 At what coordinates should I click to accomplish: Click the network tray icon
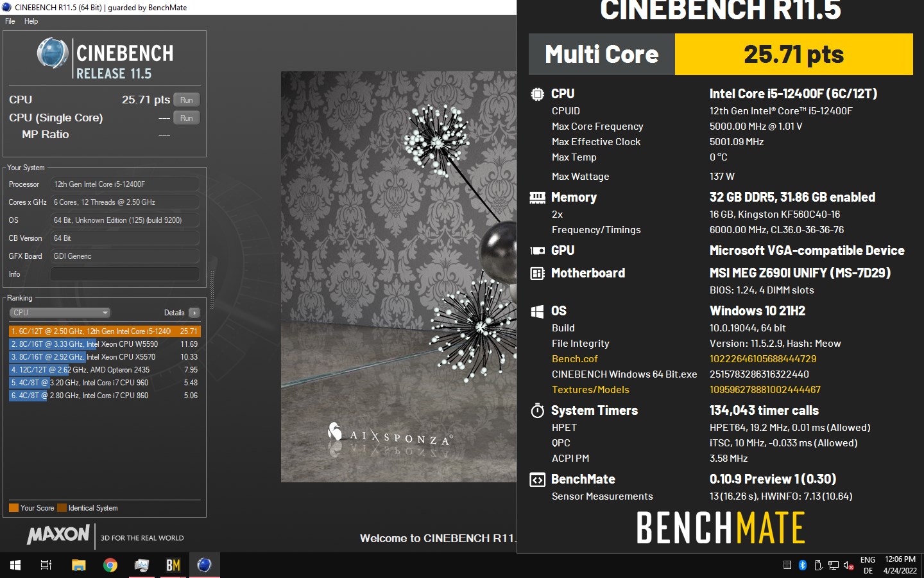click(834, 565)
